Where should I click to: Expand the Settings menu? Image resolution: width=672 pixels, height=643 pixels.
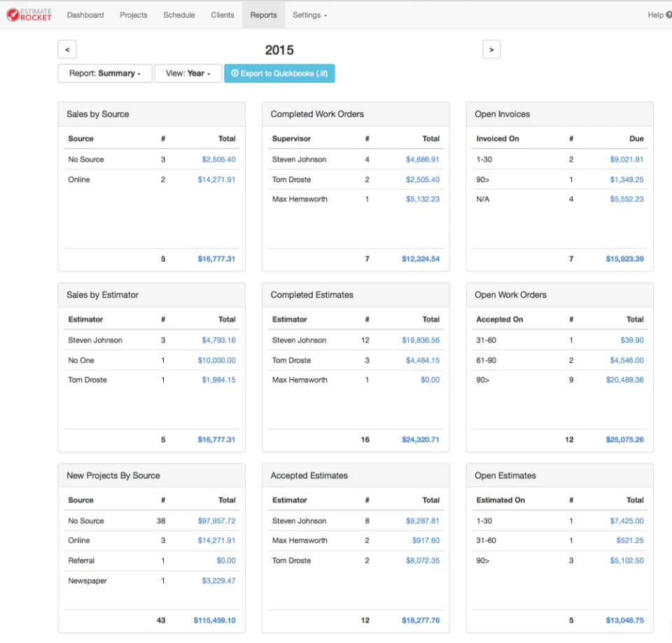(x=310, y=15)
